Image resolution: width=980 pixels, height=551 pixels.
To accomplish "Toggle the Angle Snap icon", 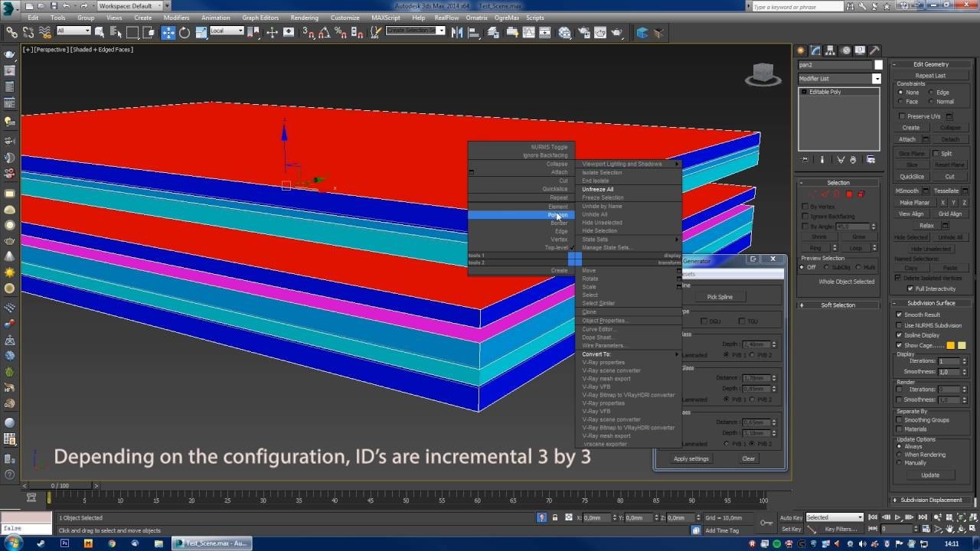I will (324, 32).
